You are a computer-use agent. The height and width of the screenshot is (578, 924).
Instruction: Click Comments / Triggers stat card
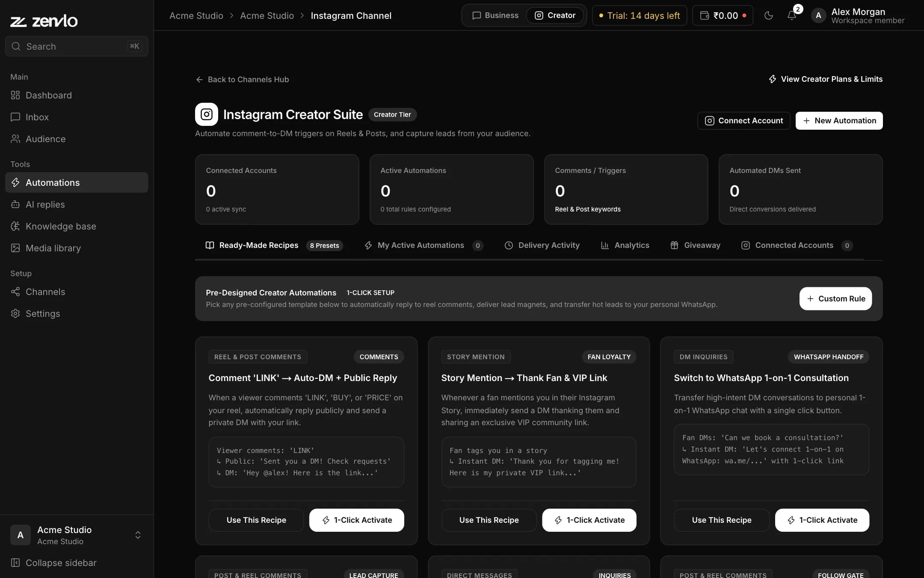[x=626, y=189]
